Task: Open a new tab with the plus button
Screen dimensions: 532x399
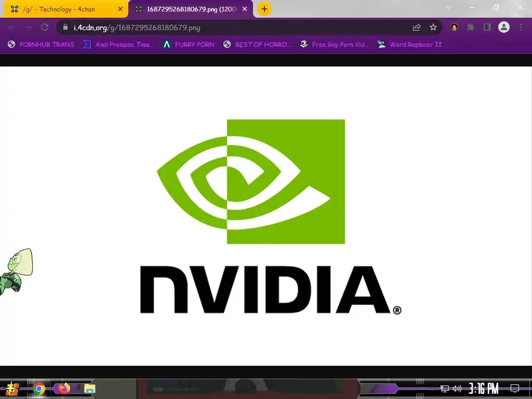Action: [x=264, y=9]
